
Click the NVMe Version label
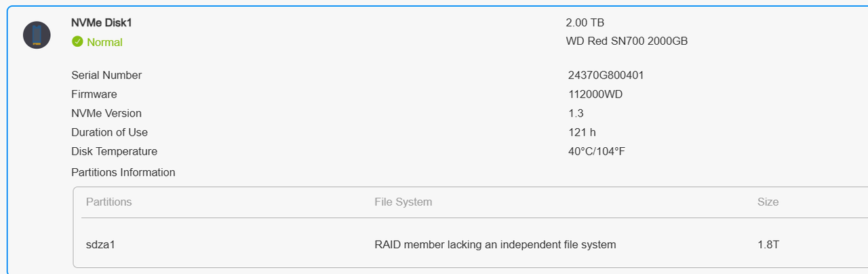click(106, 113)
